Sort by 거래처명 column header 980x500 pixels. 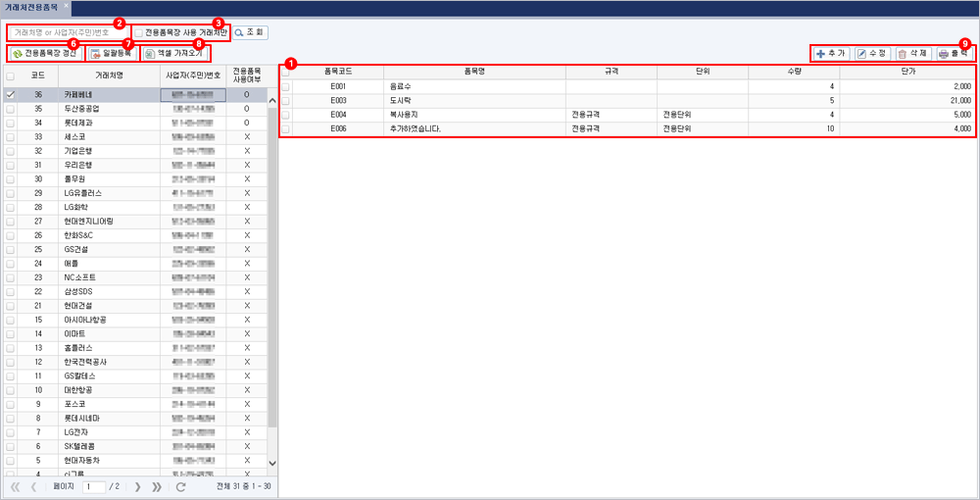(x=110, y=75)
